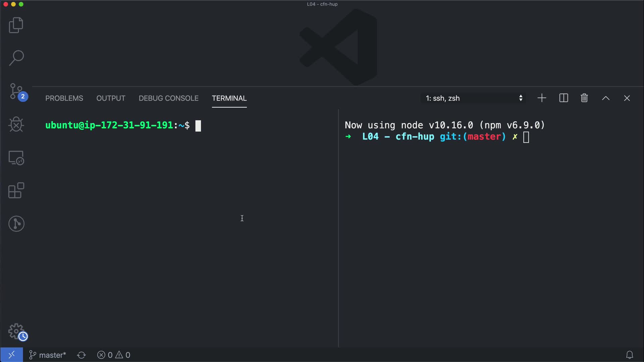The width and height of the screenshot is (644, 362).
Task: Open the Run and Debug view
Action: 16,124
